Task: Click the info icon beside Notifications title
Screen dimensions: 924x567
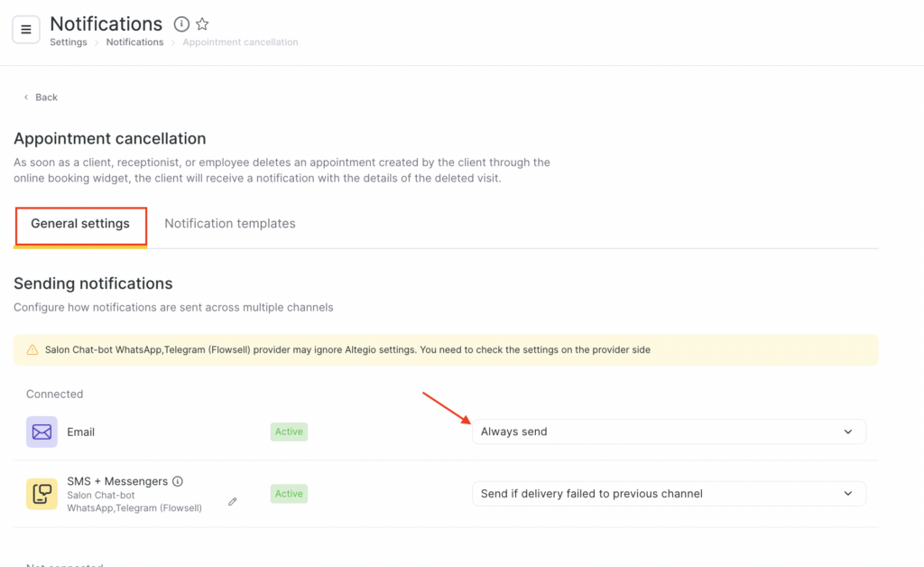Action: (x=181, y=24)
